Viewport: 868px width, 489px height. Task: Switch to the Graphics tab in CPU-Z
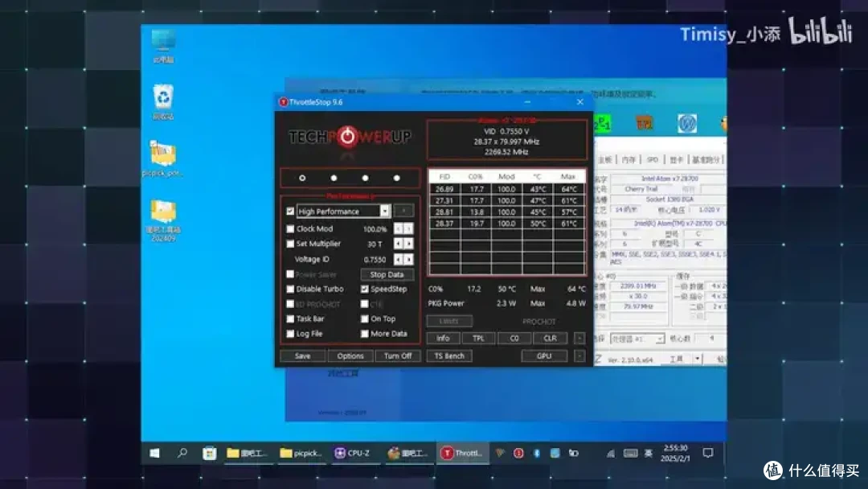click(x=676, y=159)
